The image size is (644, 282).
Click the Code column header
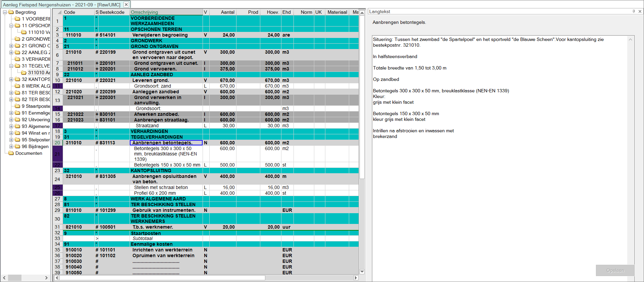pyautogui.click(x=79, y=12)
